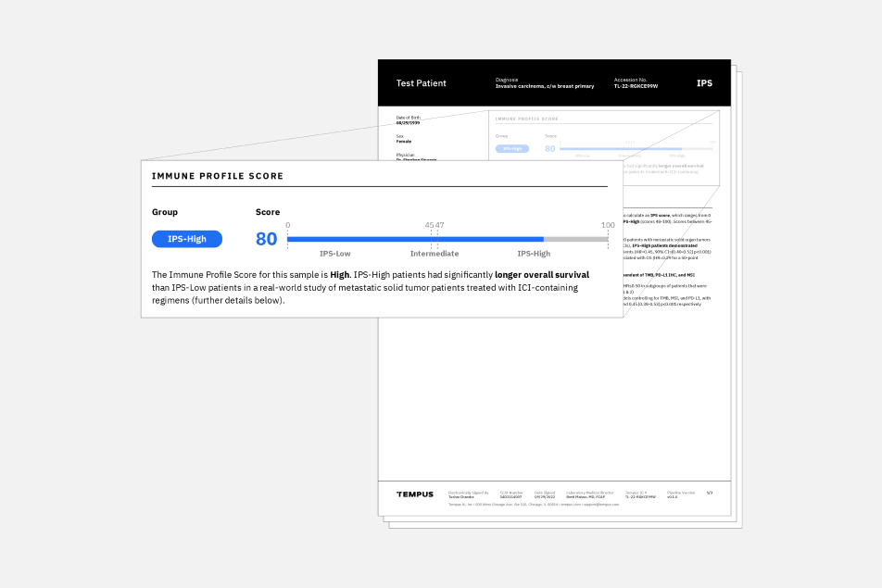Click the faded IPS-High badge on the report page
The width and height of the screenshot is (882, 588).
pos(511,149)
